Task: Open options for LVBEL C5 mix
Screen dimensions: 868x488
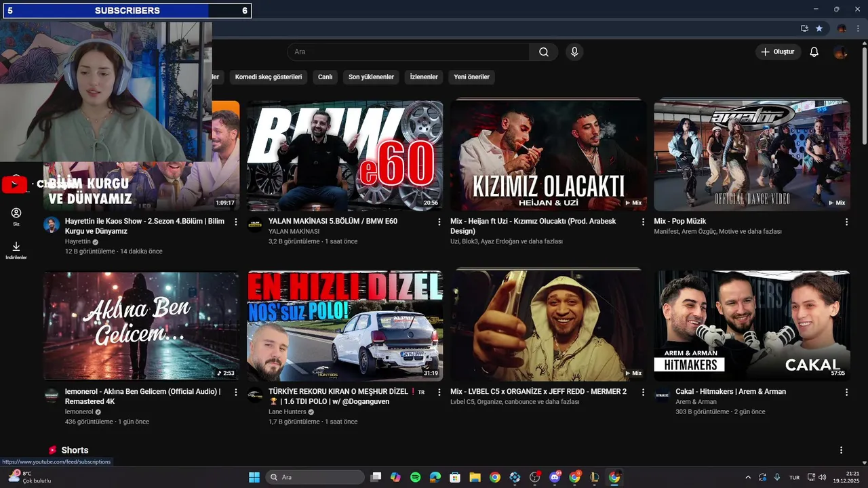Action: pyautogui.click(x=643, y=392)
